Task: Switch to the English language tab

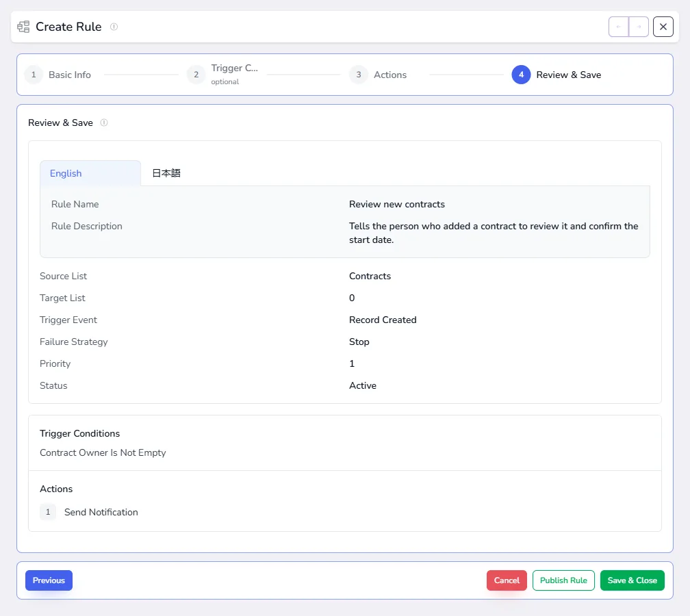Action: tap(90, 173)
